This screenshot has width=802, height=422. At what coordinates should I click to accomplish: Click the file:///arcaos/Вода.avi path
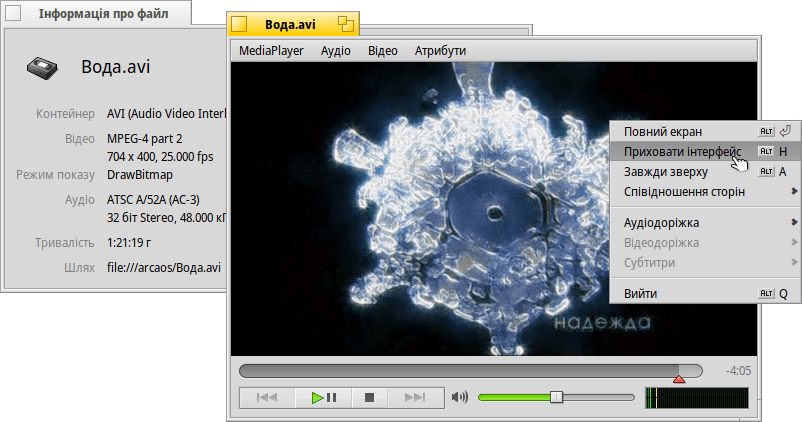164,268
